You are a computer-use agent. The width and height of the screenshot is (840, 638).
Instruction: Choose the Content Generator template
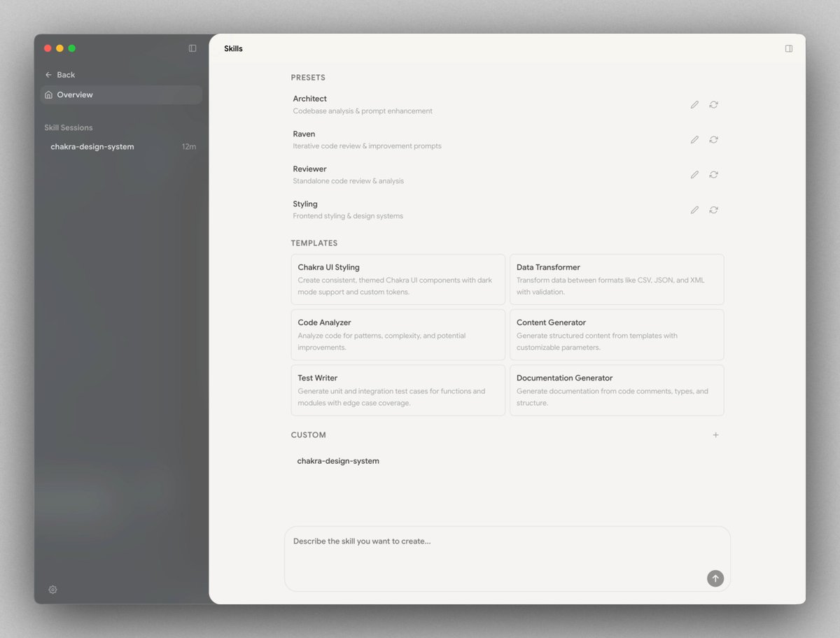(617, 334)
